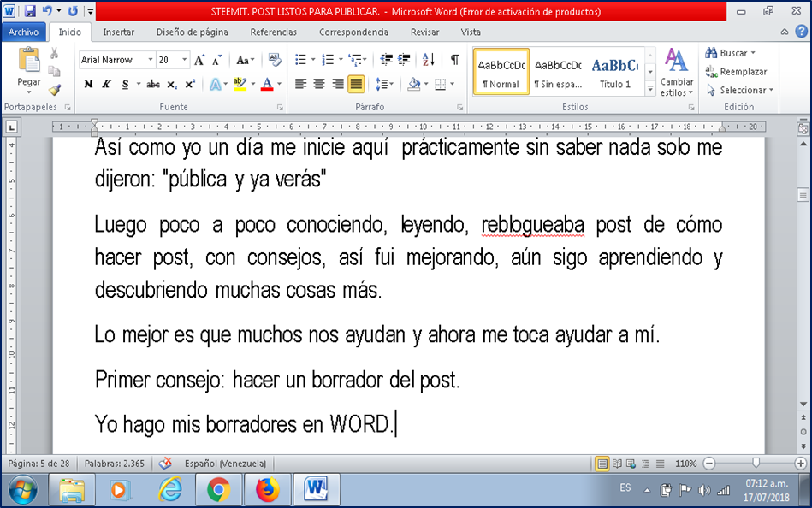Open the Arial Narrow font dropdown
Viewport: 812px width, 508px height.
[x=151, y=60]
